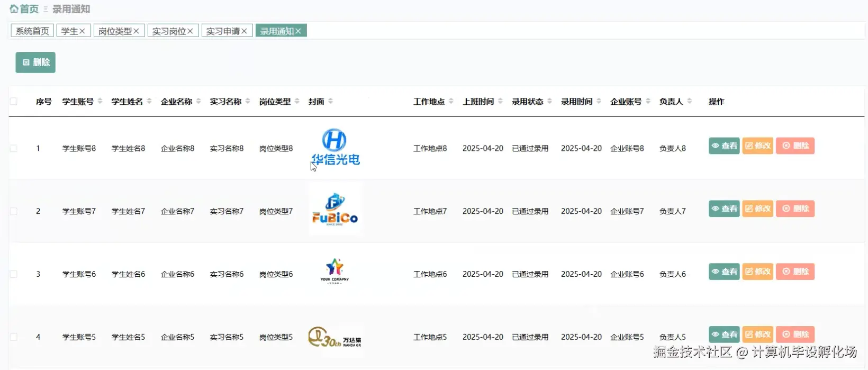Click the 首页 breadcrumb link
Viewport: 868px width, 370px height.
click(x=29, y=9)
